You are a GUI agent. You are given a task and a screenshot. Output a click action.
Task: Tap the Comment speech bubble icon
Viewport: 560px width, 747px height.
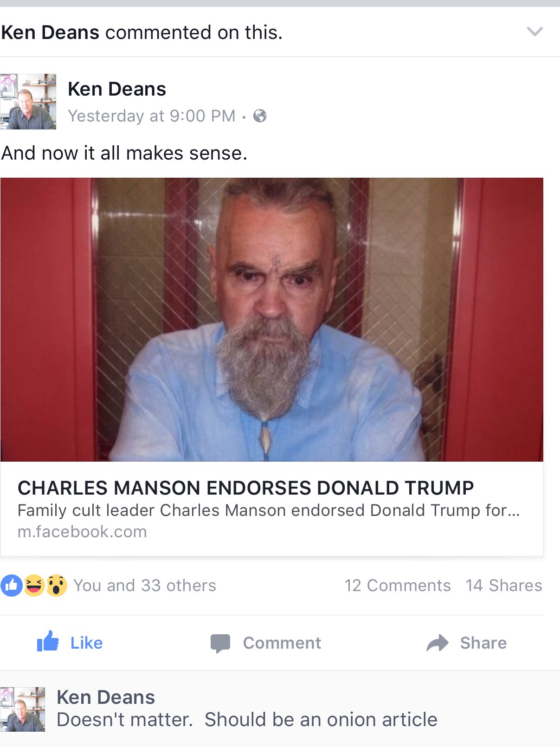click(x=220, y=644)
